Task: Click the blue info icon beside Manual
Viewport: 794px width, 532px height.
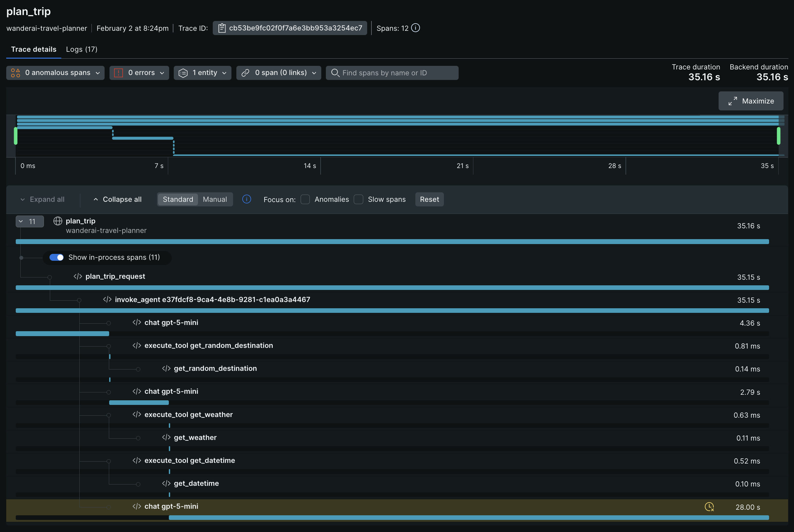Action: click(x=247, y=199)
